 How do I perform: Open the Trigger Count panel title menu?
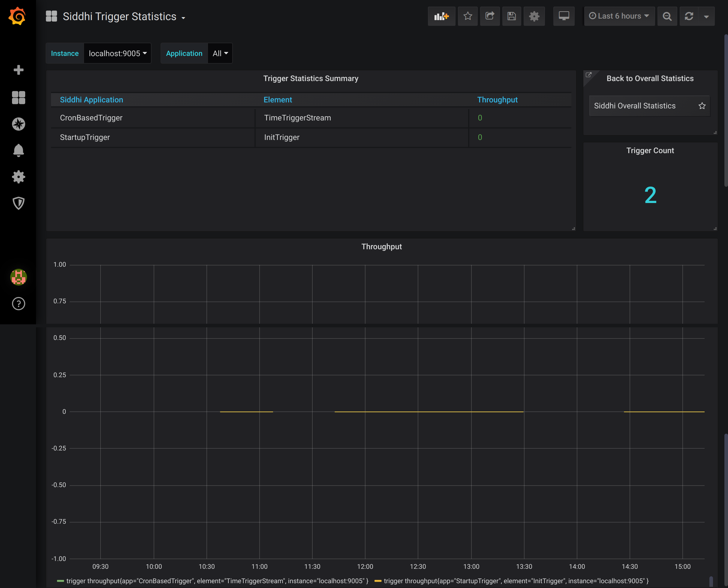(650, 150)
